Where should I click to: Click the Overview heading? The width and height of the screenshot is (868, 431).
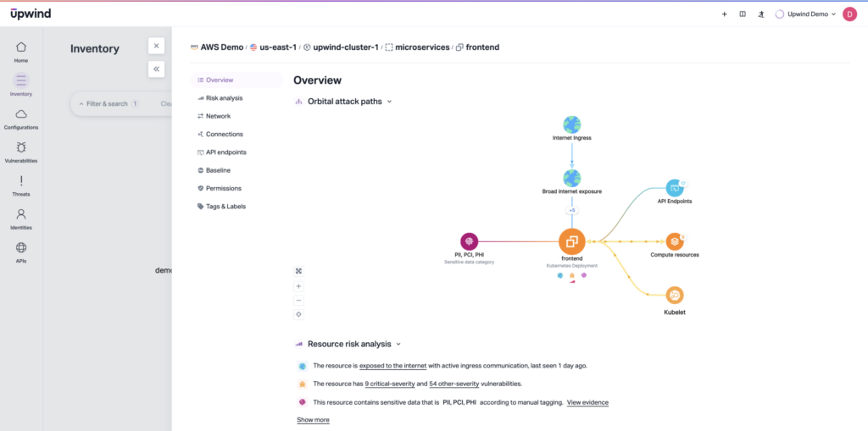click(317, 80)
